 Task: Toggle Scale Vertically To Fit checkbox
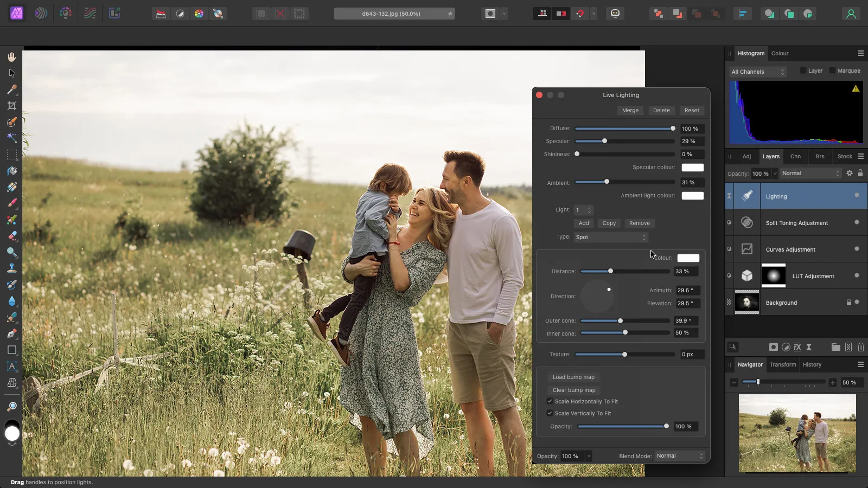(x=550, y=413)
